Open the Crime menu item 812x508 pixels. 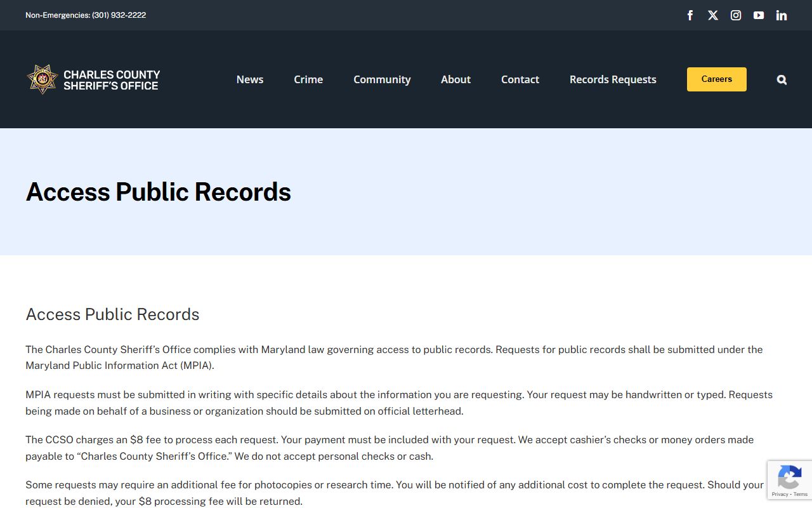pos(308,79)
